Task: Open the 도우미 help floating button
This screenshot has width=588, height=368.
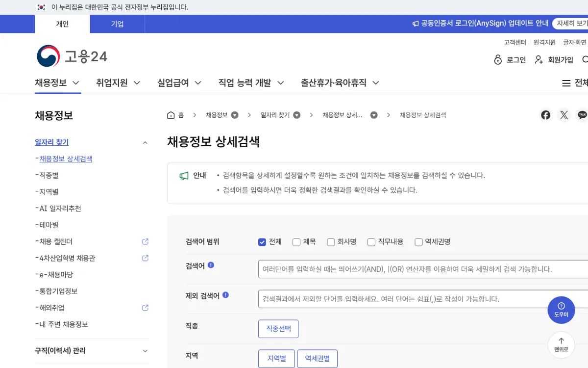Action: pyautogui.click(x=561, y=310)
